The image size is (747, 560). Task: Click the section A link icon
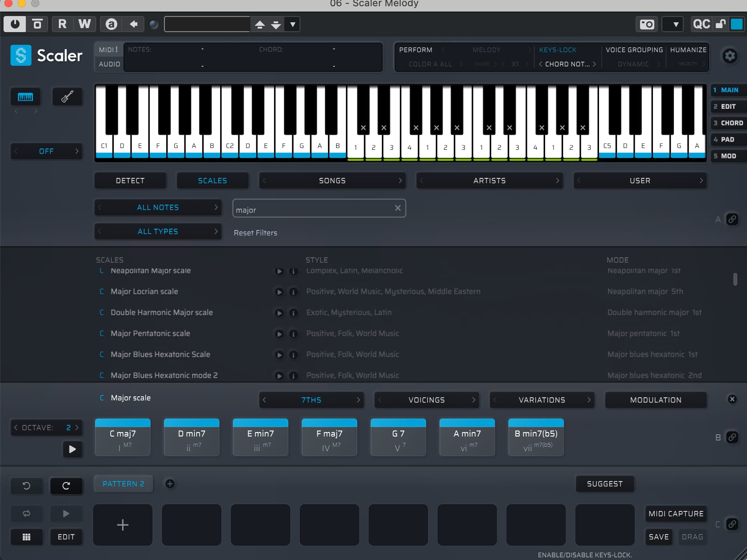click(732, 219)
